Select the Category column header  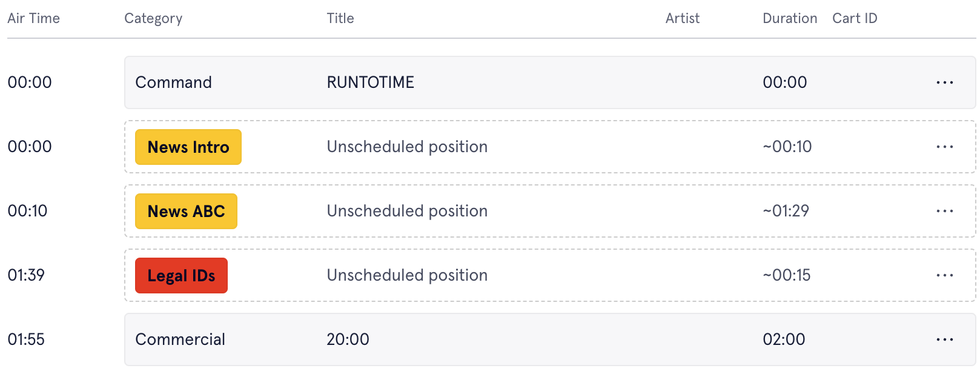coord(153,18)
